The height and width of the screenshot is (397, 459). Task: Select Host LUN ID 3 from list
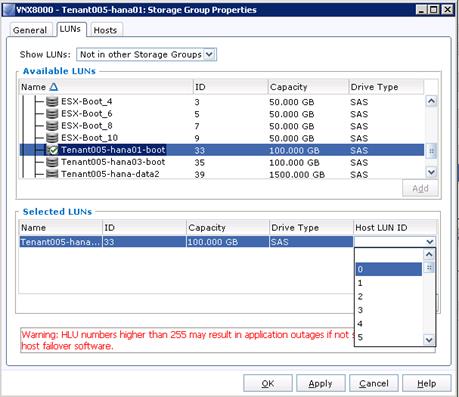click(388, 310)
